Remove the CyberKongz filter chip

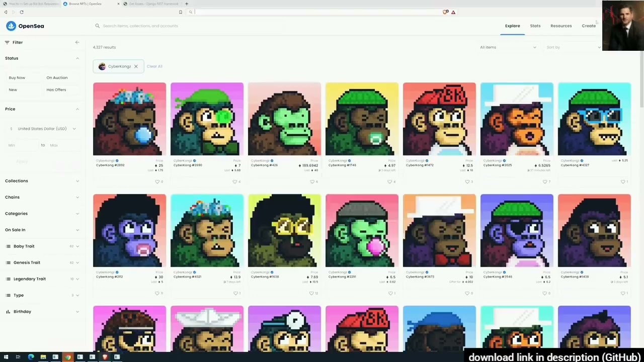136,66
